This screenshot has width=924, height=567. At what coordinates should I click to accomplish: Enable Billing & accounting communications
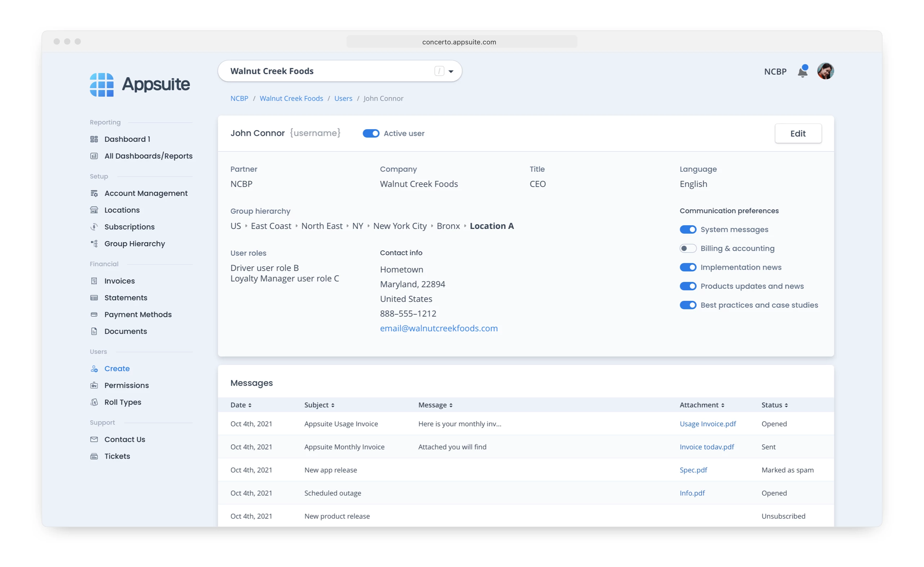[x=688, y=248]
